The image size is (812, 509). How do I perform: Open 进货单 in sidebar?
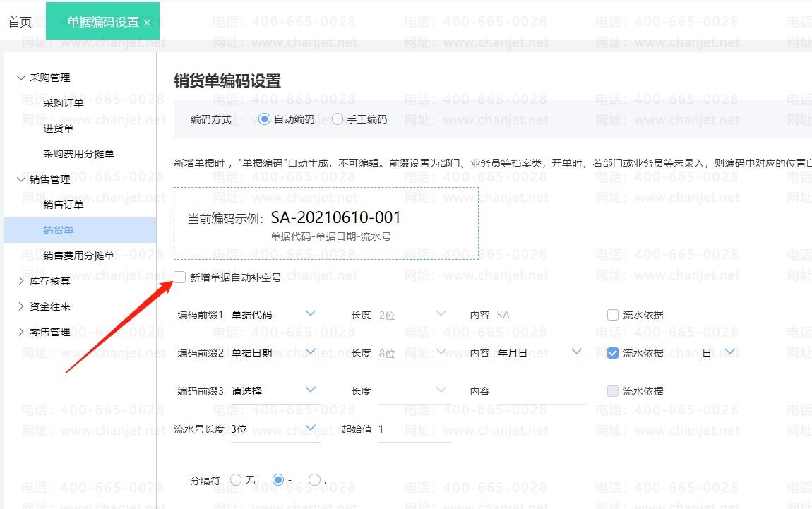[x=58, y=128]
